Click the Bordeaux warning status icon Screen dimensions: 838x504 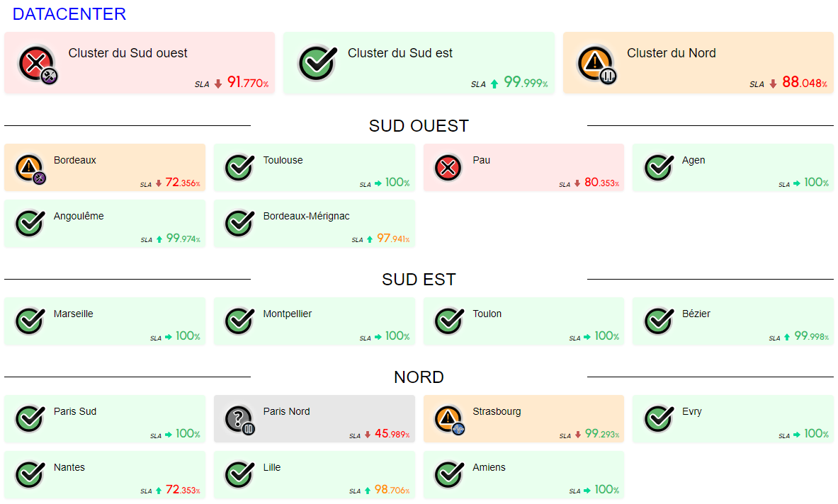tap(29, 168)
